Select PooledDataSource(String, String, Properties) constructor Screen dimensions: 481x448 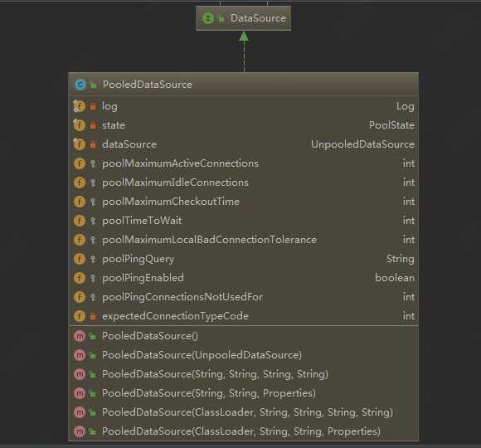[x=244, y=393]
